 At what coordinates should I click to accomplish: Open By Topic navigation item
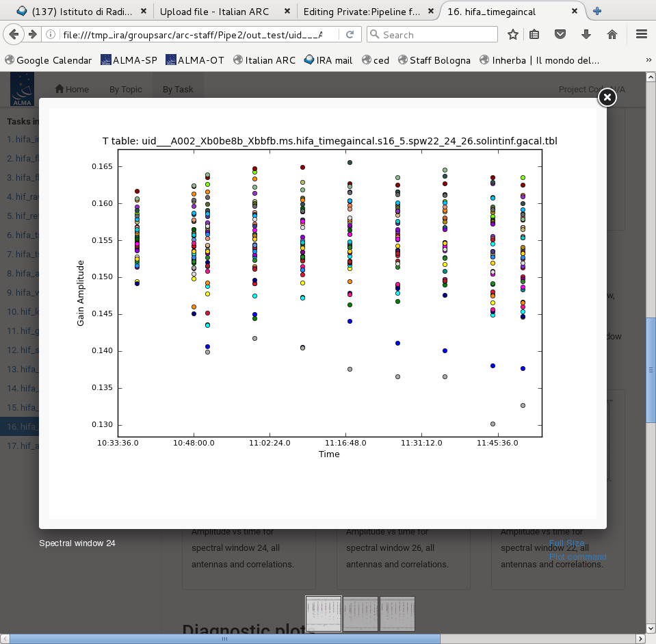coord(125,89)
